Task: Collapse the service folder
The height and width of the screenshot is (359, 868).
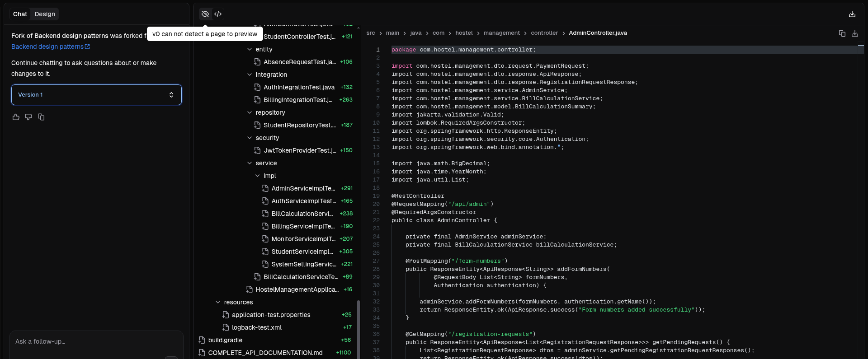Action: tap(266, 163)
